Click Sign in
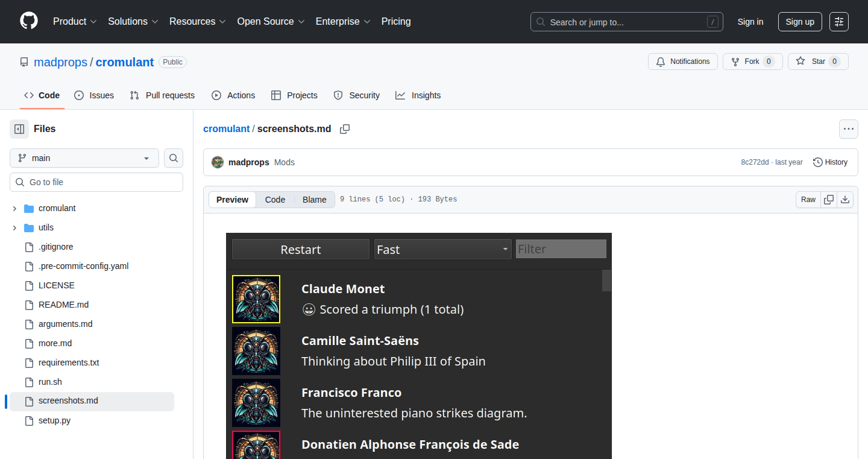 (x=750, y=22)
